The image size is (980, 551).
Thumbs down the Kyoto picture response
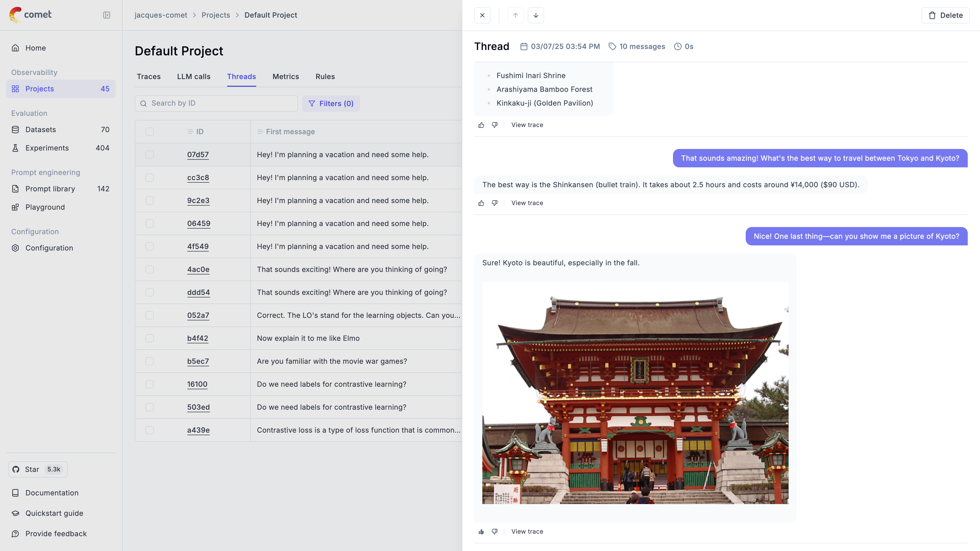495,531
